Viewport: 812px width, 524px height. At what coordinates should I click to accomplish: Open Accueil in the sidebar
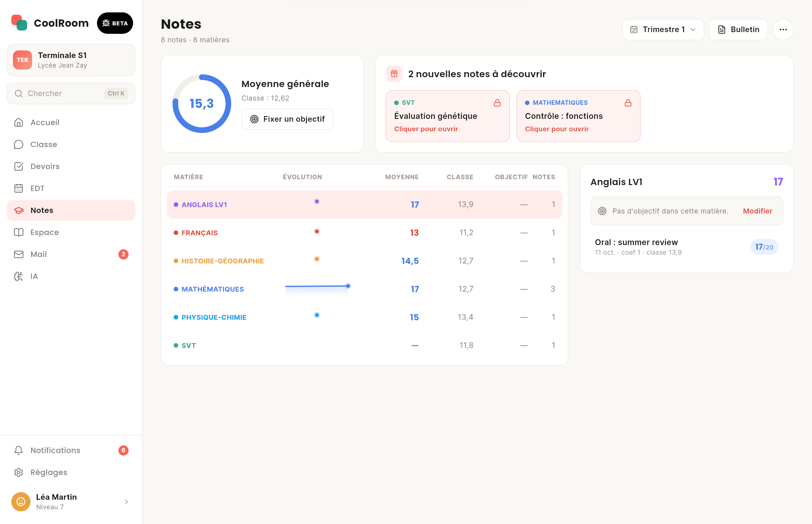coord(71,123)
